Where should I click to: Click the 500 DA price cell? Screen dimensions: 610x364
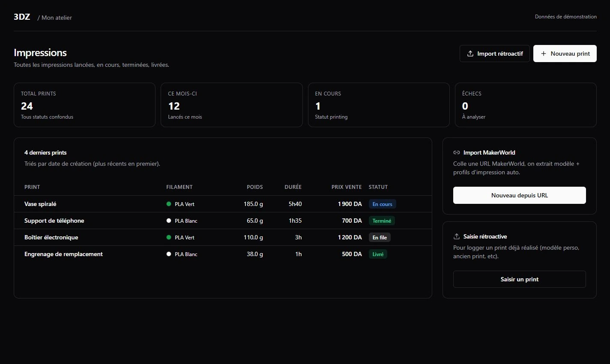(x=352, y=254)
